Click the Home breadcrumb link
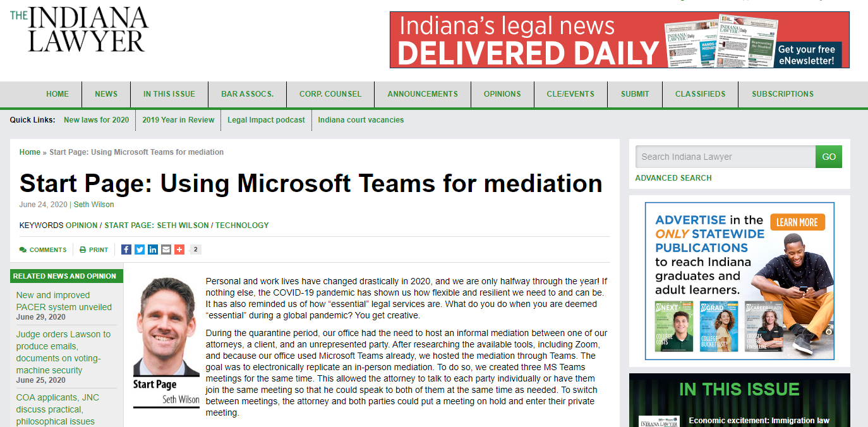Image resolution: width=868 pixels, height=427 pixels. pyautogui.click(x=30, y=152)
